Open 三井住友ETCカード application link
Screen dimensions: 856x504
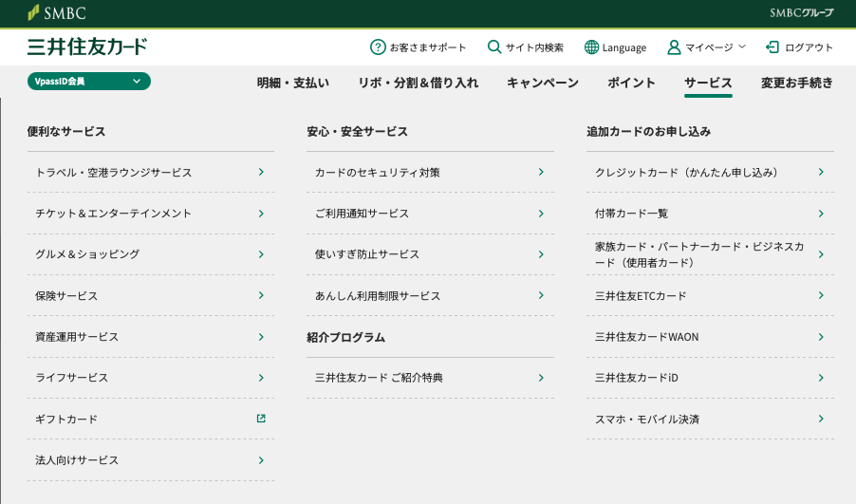[x=710, y=295]
